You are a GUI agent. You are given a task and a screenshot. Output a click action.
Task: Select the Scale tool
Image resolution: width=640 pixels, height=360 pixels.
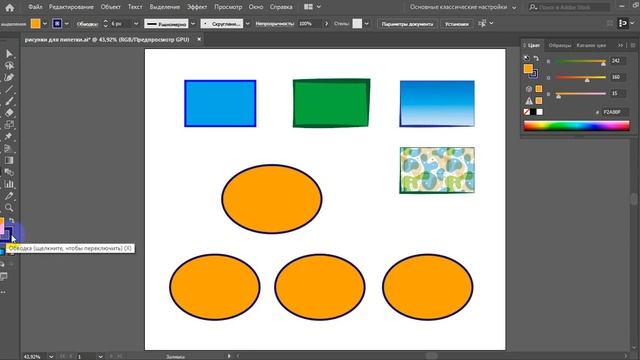pyautogui.click(x=9, y=124)
